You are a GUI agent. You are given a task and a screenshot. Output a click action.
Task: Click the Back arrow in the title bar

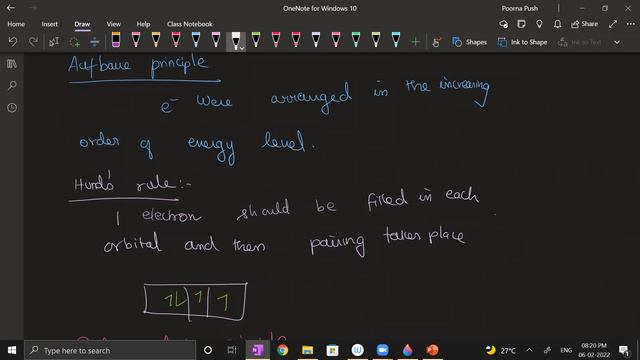(11, 8)
